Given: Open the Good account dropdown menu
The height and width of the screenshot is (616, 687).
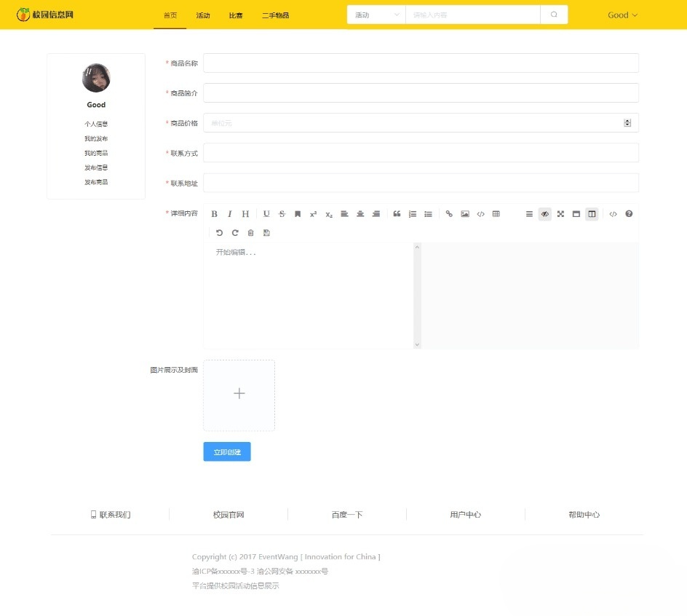Looking at the screenshot, I should pyautogui.click(x=622, y=15).
